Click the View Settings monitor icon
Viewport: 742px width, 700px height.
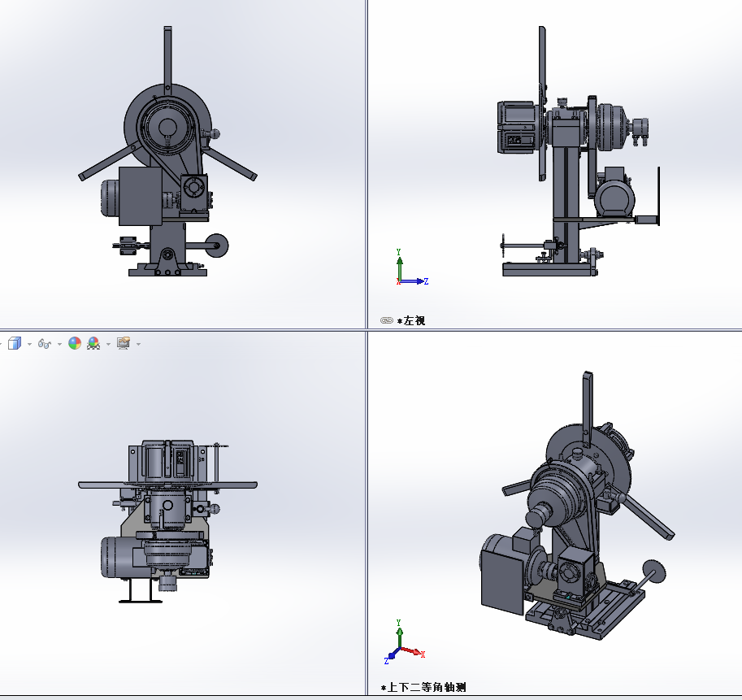click(x=124, y=343)
